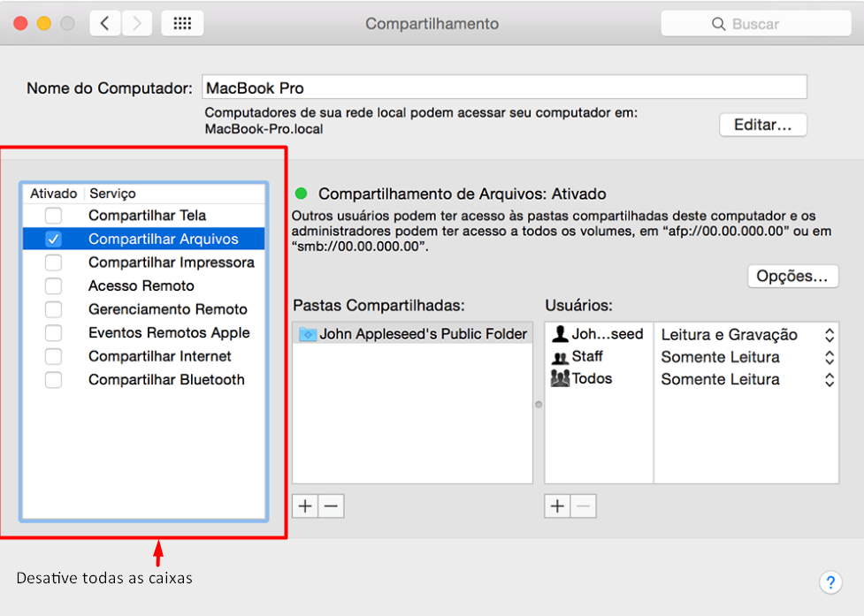The height and width of the screenshot is (616, 864).
Task: Click the magnifier icon in search field
Action: 718,24
